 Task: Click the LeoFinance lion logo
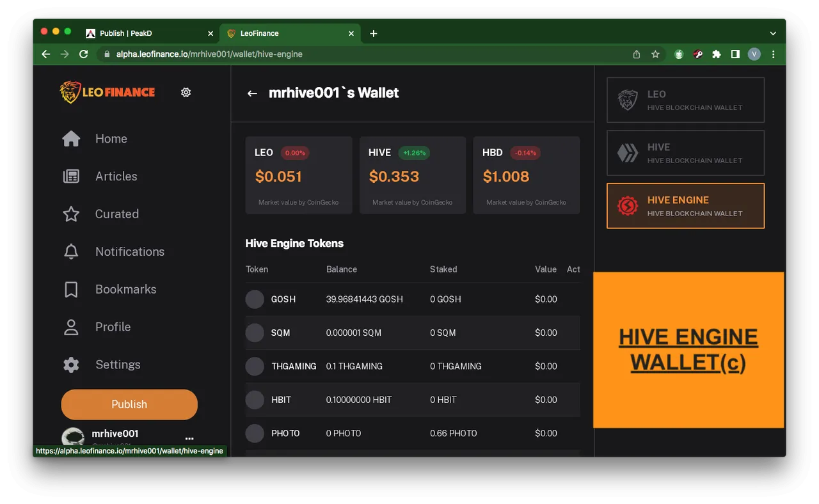click(107, 92)
